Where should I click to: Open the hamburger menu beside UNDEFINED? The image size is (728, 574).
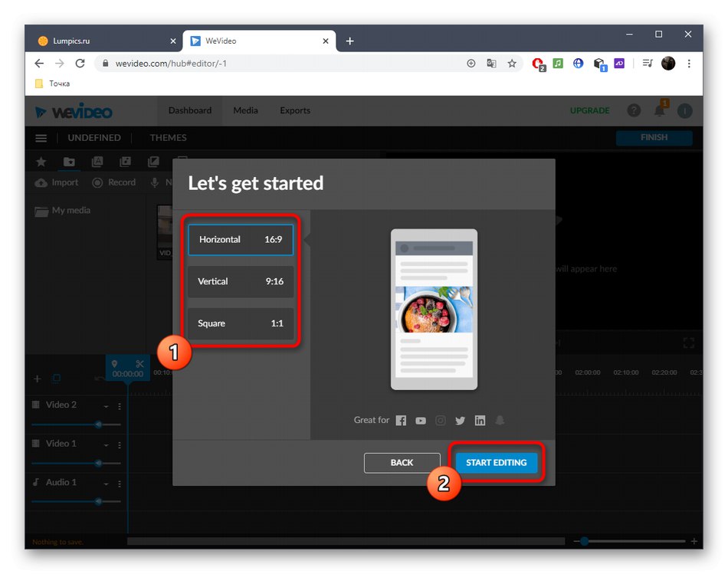tap(41, 138)
